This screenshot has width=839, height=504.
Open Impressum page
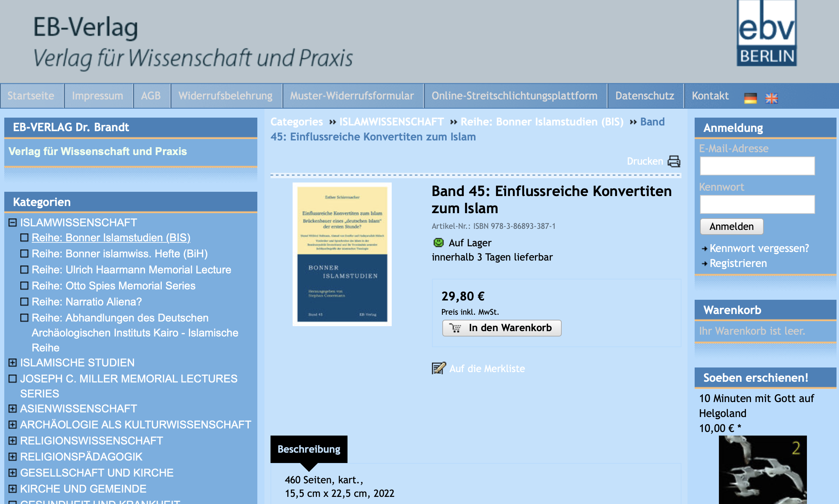point(98,96)
